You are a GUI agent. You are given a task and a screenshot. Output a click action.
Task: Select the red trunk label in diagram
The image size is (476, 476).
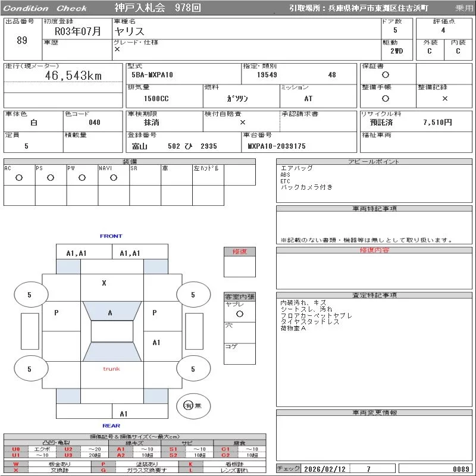[111, 369]
